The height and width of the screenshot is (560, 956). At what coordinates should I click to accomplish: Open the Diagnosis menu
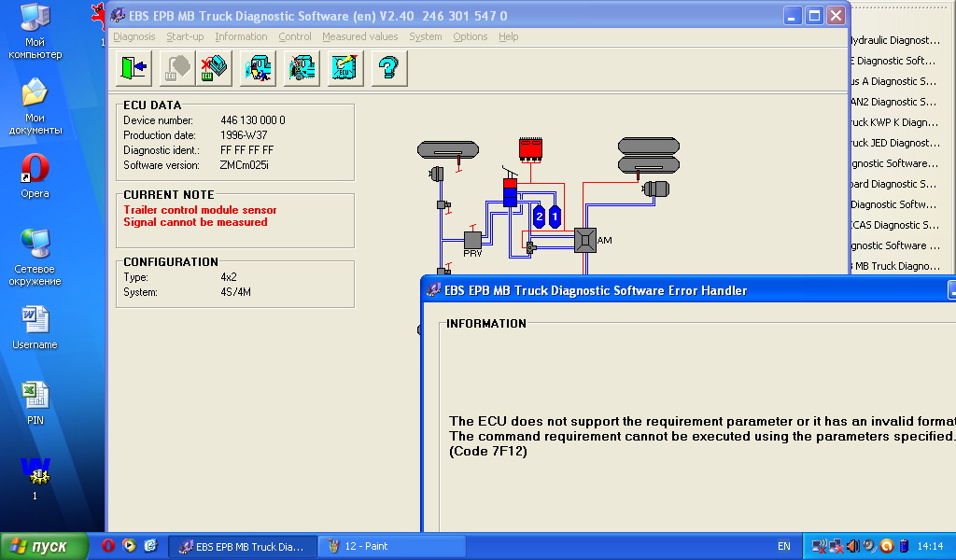(134, 36)
